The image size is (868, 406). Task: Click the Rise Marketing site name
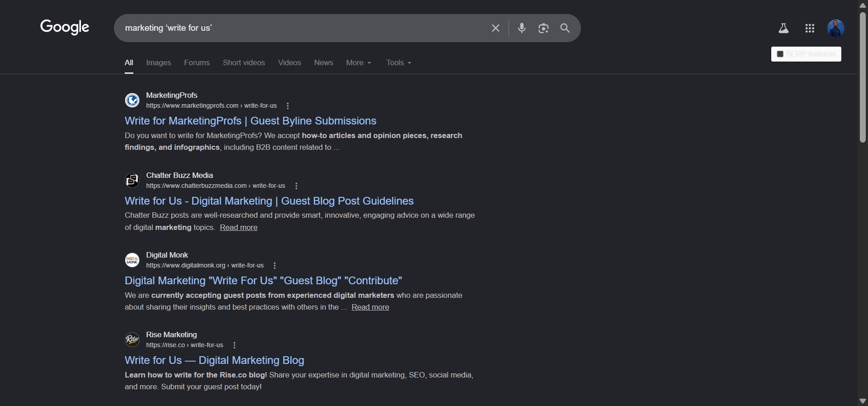click(x=171, y=334)
